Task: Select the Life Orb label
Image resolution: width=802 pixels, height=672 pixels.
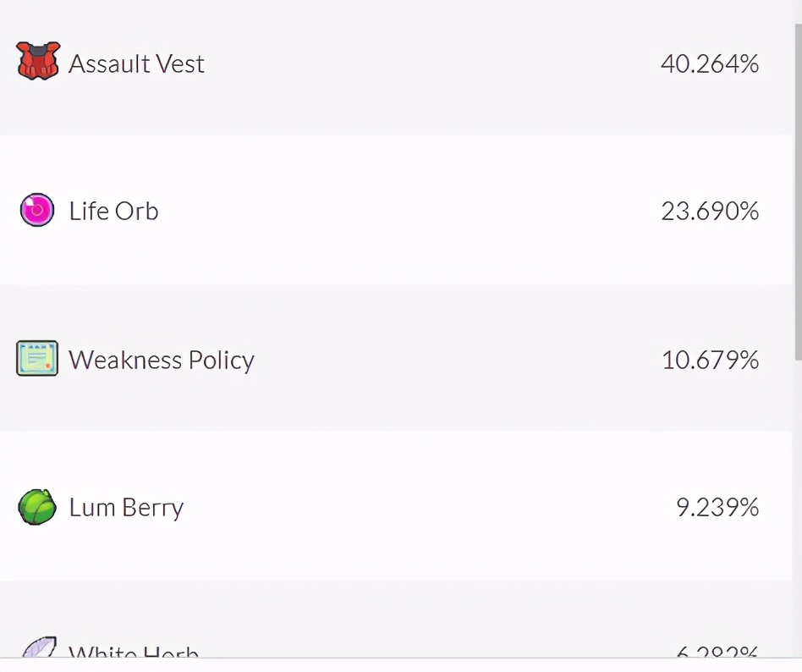Action: [x=113, y=211]
